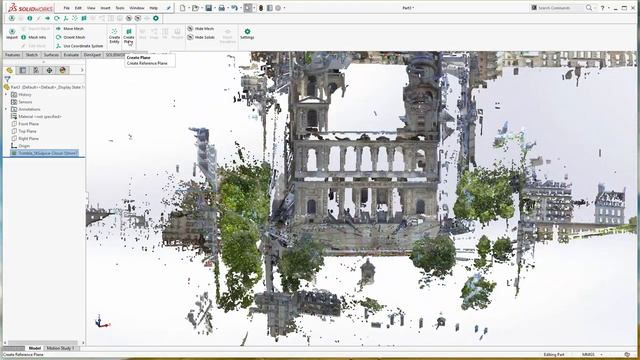This screenshot has width=640, height=360.
Task: Open the Window menu
Action: [137, 8]
